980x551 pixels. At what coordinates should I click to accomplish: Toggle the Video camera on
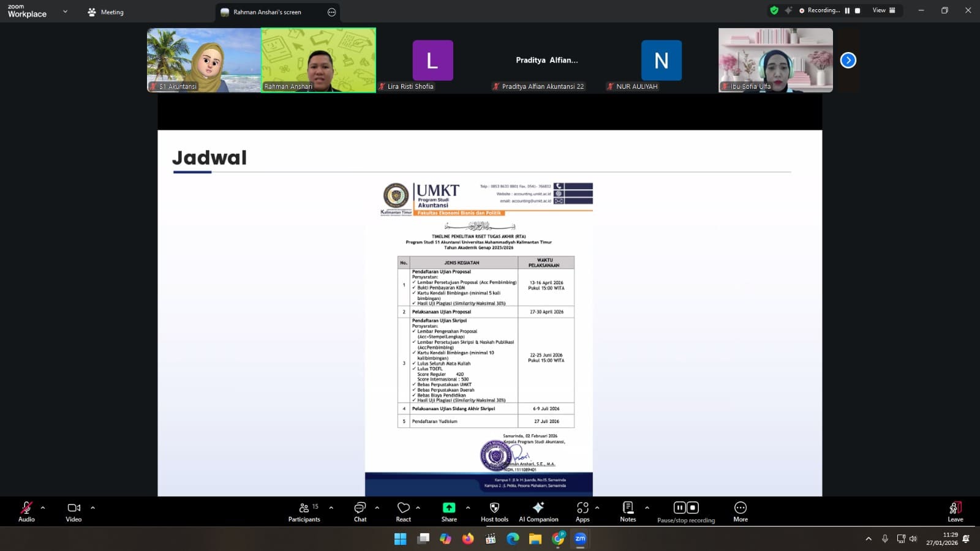(73, 511)
